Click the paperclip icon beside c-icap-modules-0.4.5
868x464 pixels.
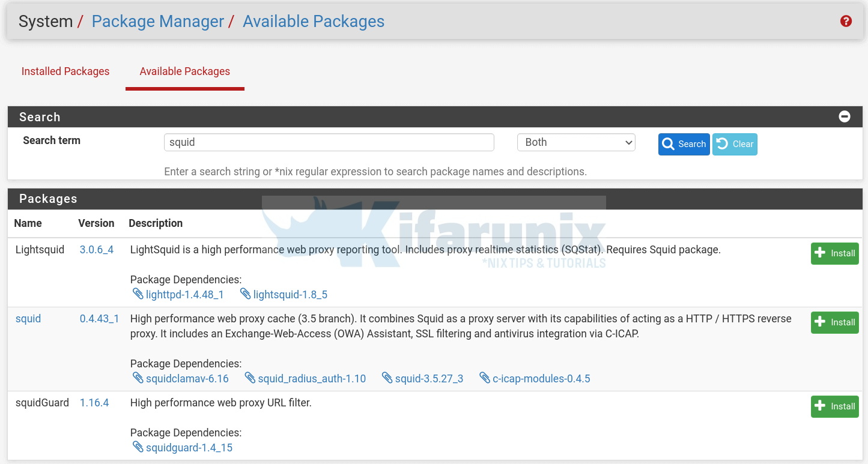485,378
